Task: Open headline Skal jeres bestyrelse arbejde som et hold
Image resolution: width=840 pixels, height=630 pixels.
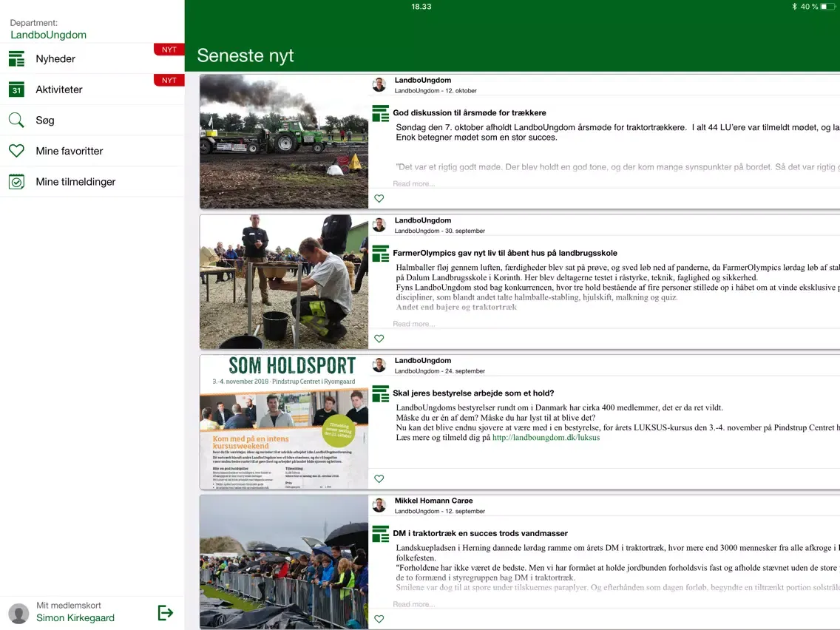Action: coord(473,393)
